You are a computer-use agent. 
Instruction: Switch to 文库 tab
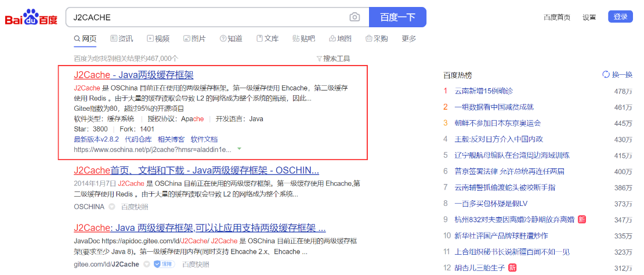(267, 39)
